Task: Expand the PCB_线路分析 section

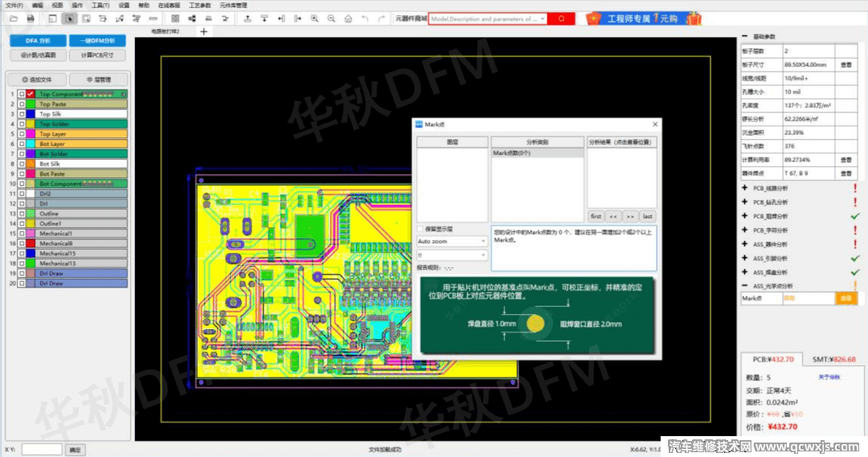Action: (x=745, y=188)
